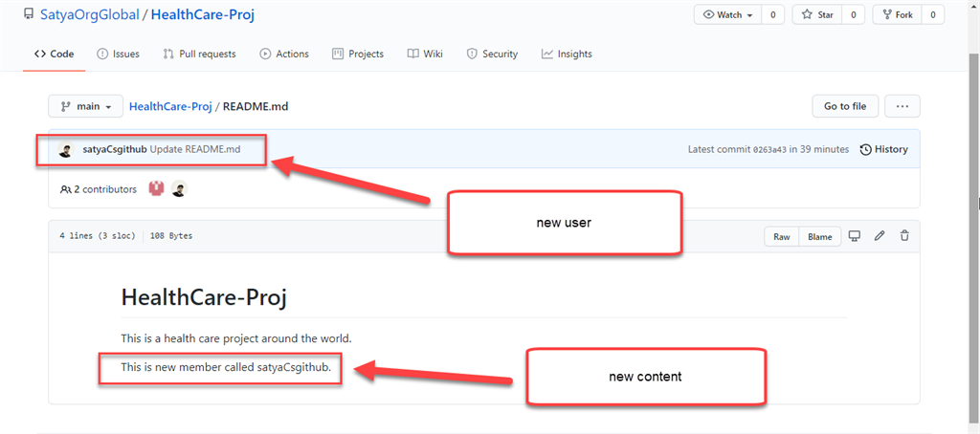This screenshot has width=980, height=434.
Task: Click the pink contributor avatar
Action: (x=156, y=188)
